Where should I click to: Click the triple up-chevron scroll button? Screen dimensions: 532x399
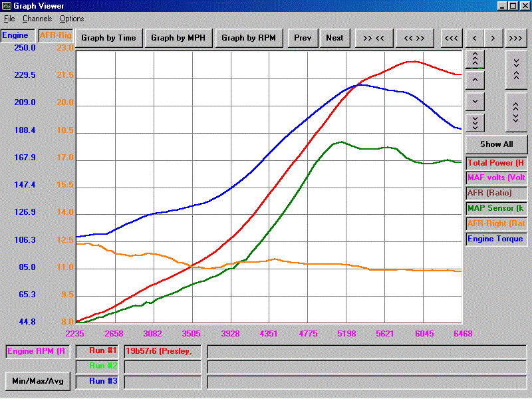pos(475,59)
